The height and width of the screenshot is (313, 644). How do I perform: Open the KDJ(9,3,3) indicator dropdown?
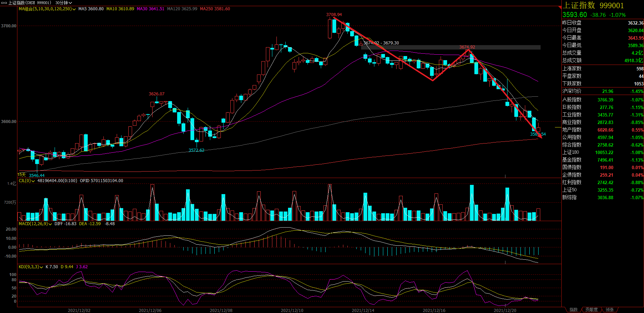coord(41,267)
